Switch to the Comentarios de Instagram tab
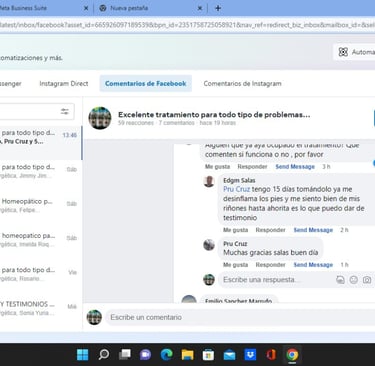The height and width of the screenshot is (366, 375). (x=242, y=84)
